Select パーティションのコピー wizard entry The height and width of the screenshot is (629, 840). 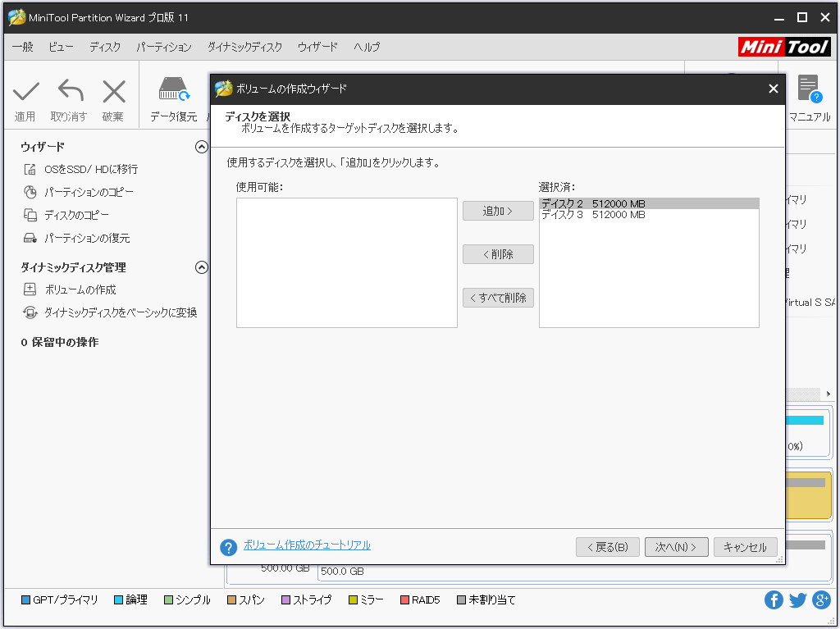(89, 192)
